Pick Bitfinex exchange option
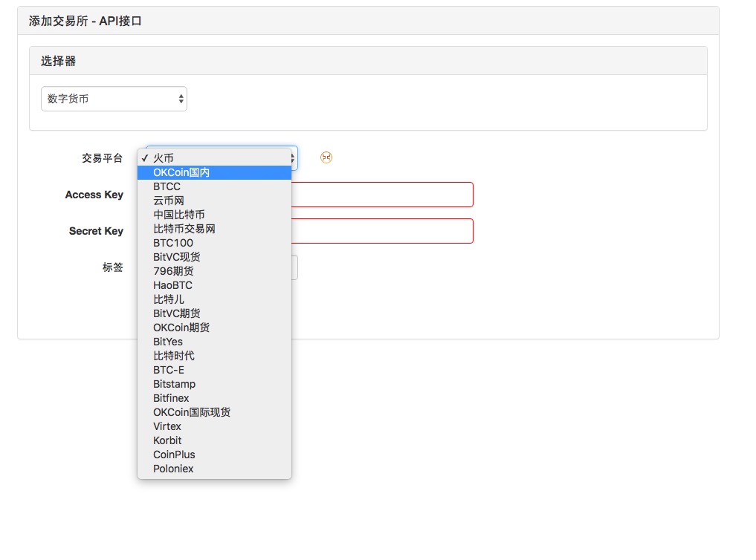Viewport: 756px width, 560px height. (x=215, y=398)
